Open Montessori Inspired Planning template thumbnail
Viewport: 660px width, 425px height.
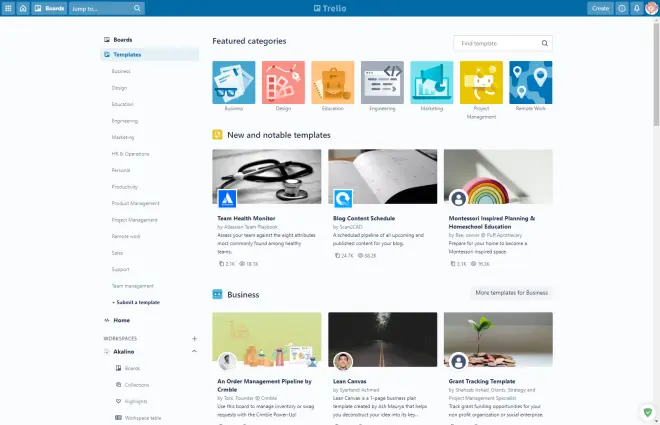click(x=498, y=177)
